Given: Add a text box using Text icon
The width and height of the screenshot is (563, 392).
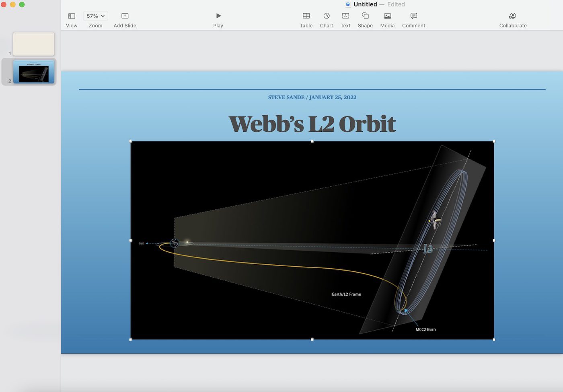Looking at the screenshot, I should (x=345, y=16).
